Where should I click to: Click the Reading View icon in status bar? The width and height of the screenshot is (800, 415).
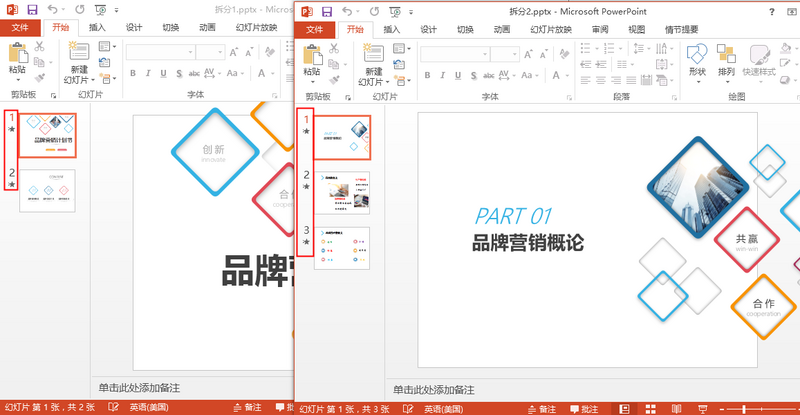(x=677, y=408)
